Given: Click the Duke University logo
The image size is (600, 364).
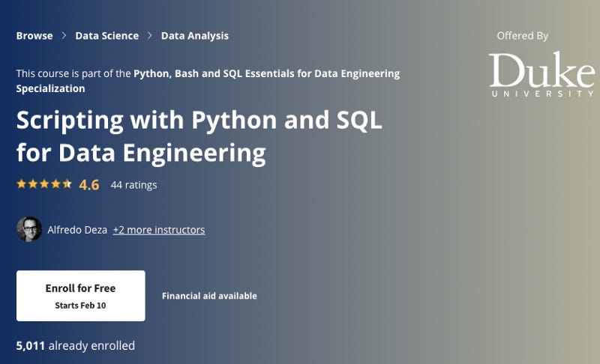Looking at the screenshot, I should point(541,74).
